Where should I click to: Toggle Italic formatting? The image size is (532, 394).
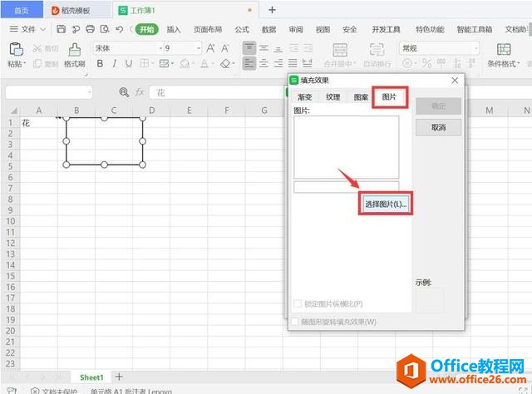[x=115, y=63]
